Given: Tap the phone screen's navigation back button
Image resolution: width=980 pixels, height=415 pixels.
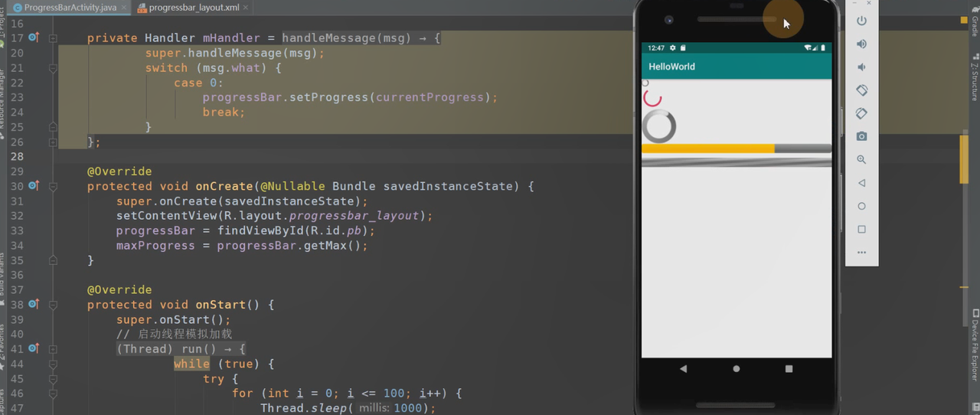Looking at the screenshot, I should coord(683,369).
